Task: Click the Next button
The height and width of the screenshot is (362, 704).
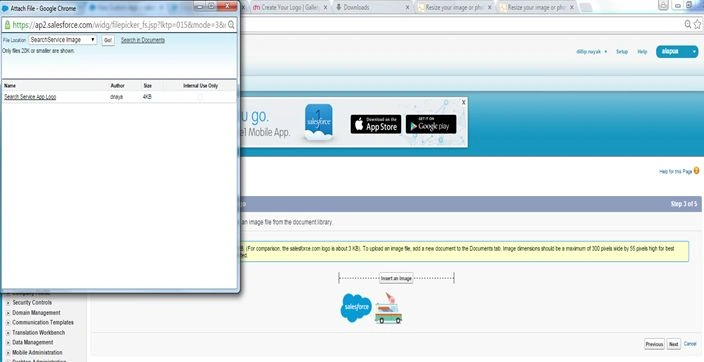Action: tap(673, 344)
